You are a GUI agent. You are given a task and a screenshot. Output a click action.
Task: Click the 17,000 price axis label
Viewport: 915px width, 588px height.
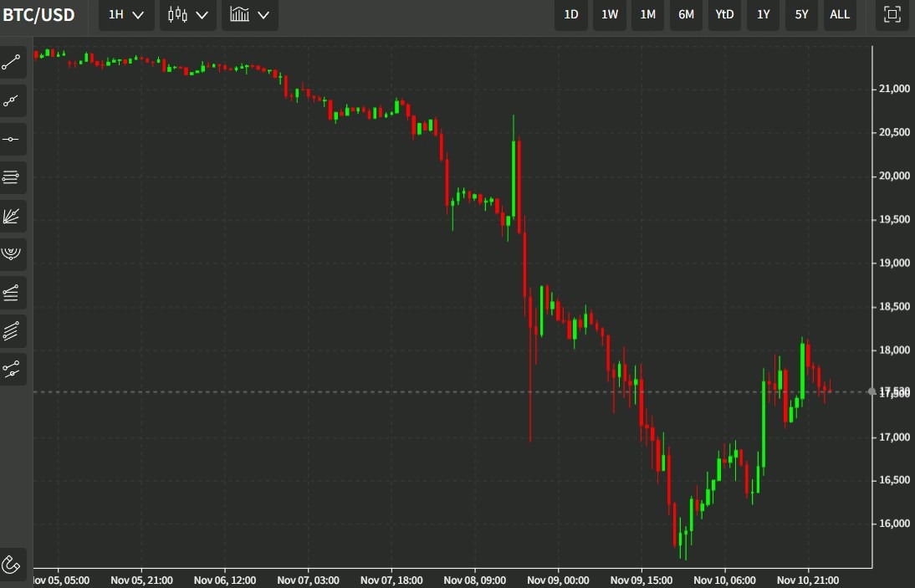pyautogui.click(x=894, y=437)
